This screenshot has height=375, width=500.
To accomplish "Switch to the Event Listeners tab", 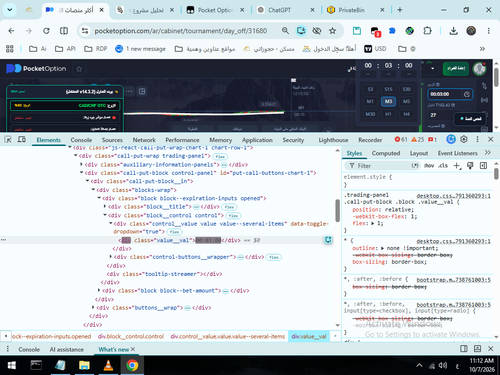I will tap(457, 153).
